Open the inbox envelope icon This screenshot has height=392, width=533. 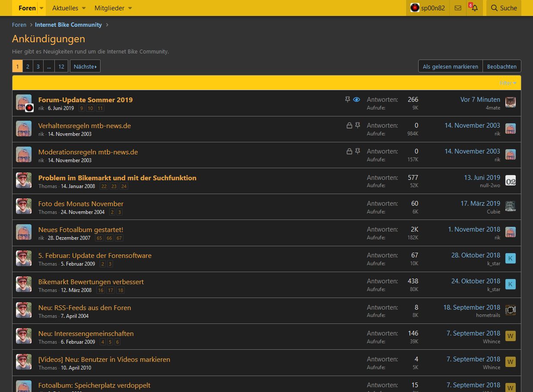(458, 8)
